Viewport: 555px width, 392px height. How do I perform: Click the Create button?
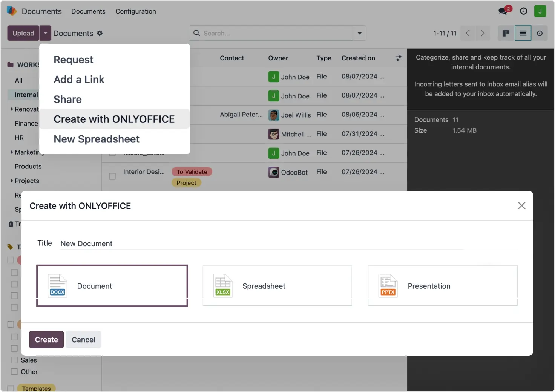46,340
